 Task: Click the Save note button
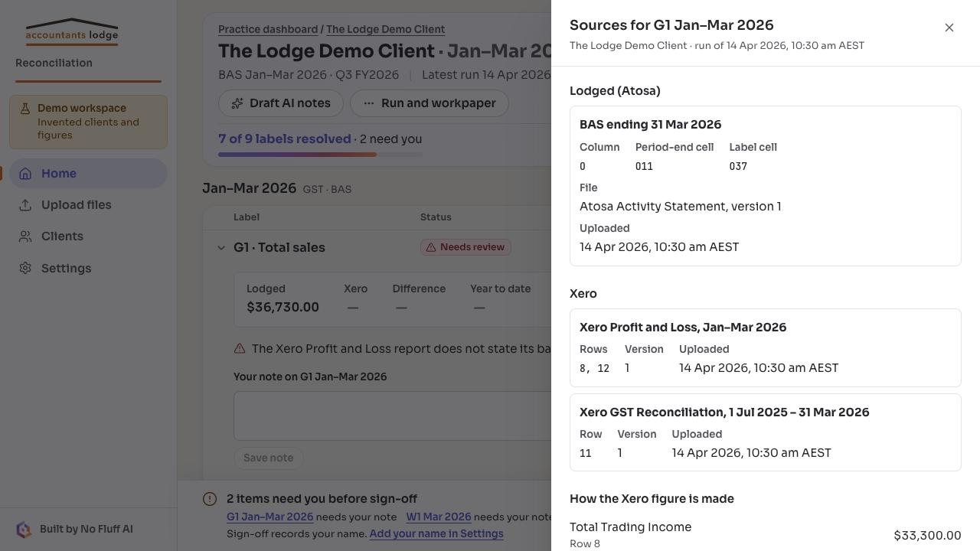click(x=269, y=458)
